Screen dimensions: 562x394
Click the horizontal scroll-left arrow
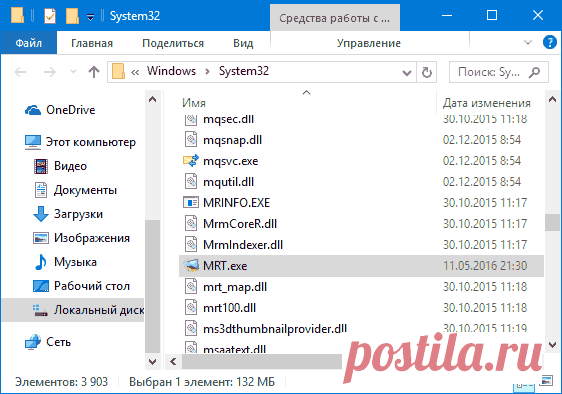[x=173, y=361]
